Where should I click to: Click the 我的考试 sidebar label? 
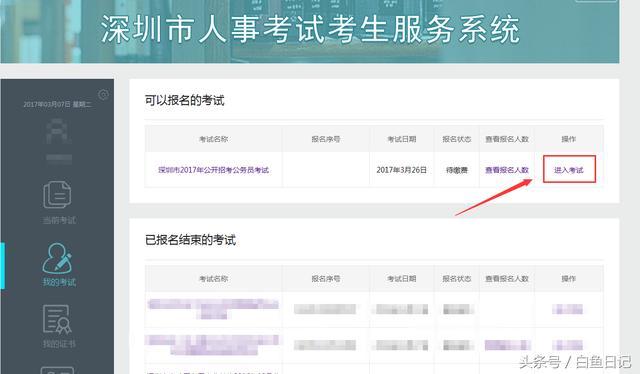pyautogui.click(x=59, y=282)
